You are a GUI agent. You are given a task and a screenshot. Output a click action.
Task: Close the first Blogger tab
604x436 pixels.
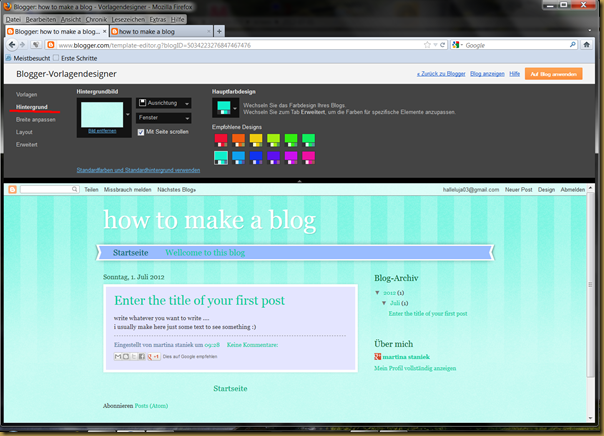pyautogui.click(x=104, y=31)
